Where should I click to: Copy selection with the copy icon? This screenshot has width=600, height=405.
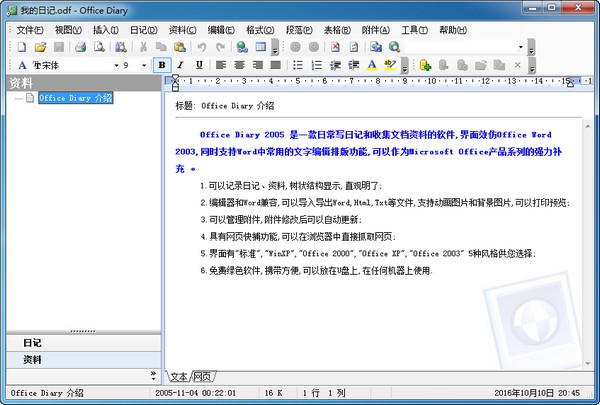click(161, 47)
